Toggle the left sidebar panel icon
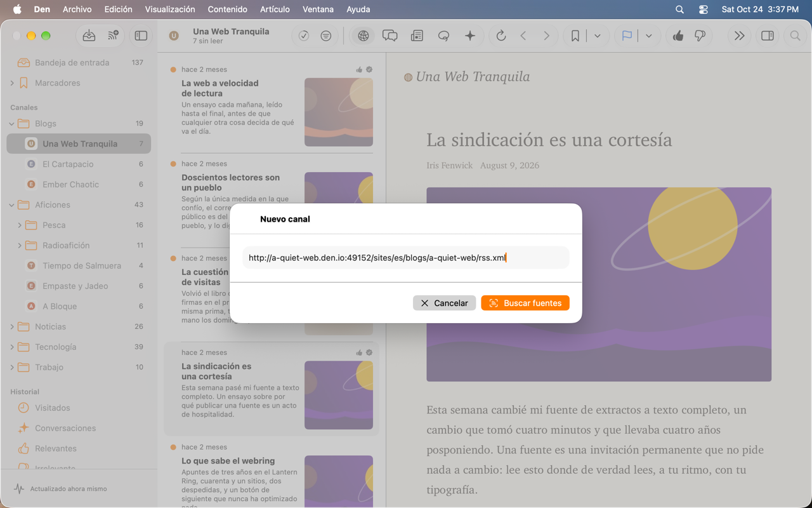 141,36
